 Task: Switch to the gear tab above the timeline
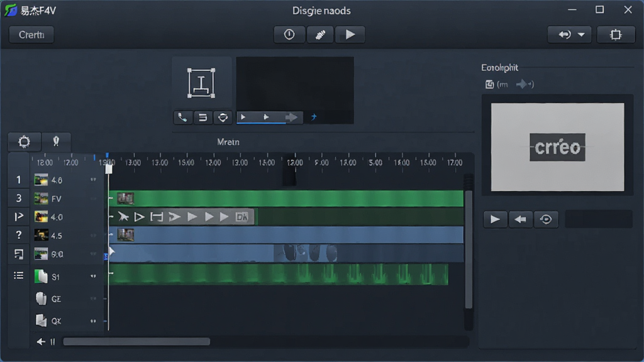[x=25, y=142]
